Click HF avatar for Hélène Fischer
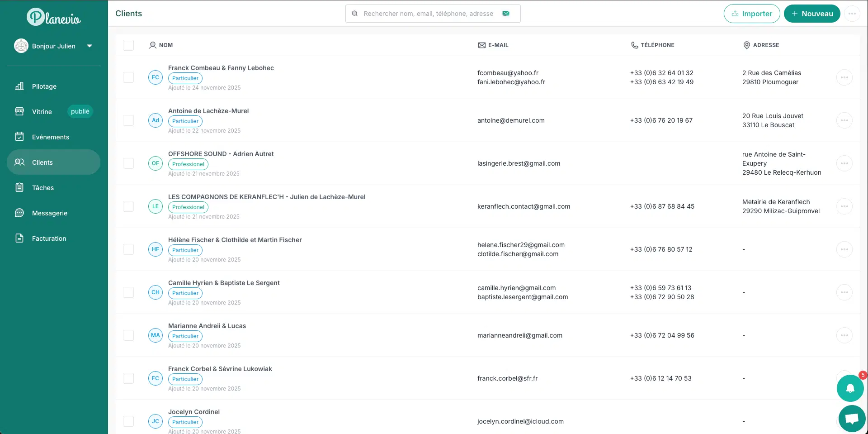 [x=156, y=249]
